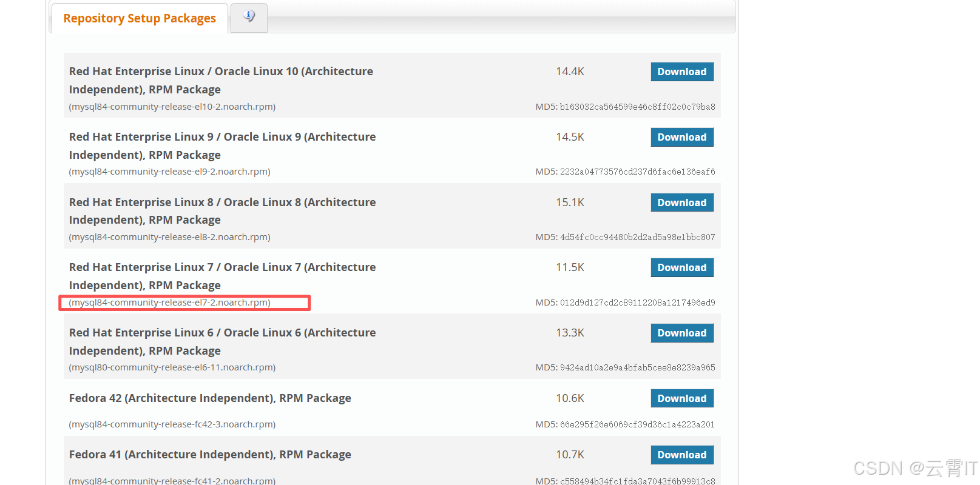Select the mysql84-community-release-el10-2.noarch.rpm filename
Viewport: 980px width, 485px height.
(x=172, y=107)
